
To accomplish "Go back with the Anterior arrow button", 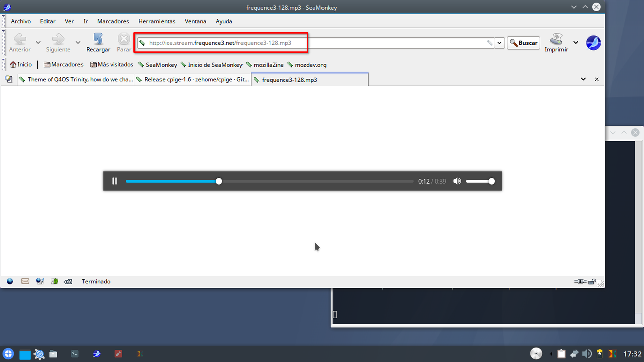I will tap(20, 42).
